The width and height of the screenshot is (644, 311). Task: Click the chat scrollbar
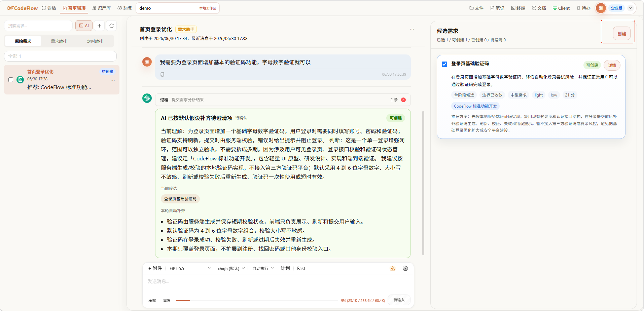coord(423,183)
